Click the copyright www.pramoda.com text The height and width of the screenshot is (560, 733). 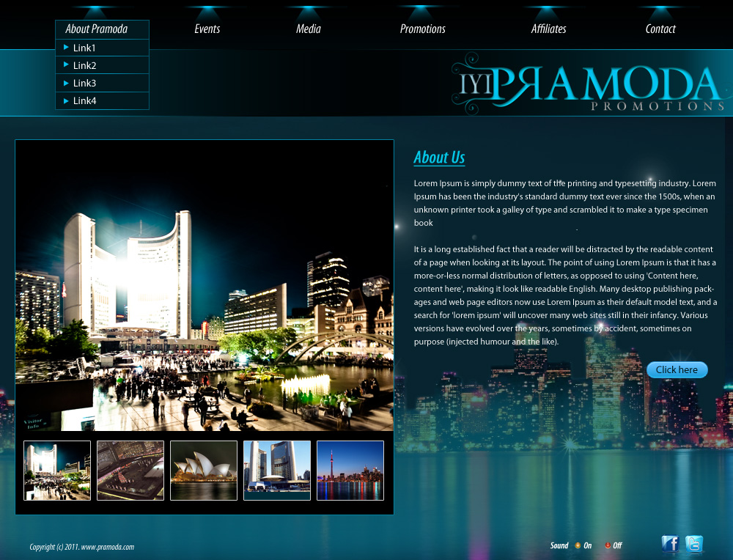pos(82,547)
